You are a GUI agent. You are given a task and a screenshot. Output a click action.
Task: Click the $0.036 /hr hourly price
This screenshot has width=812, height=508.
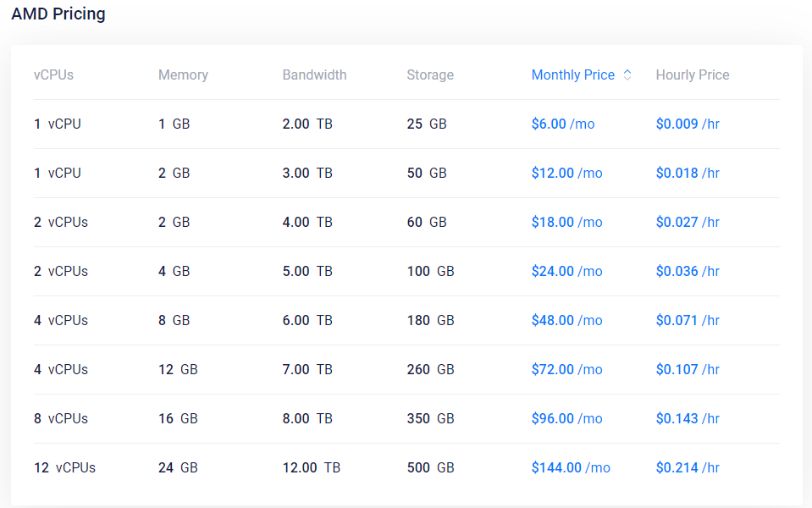tap(688, 271)
